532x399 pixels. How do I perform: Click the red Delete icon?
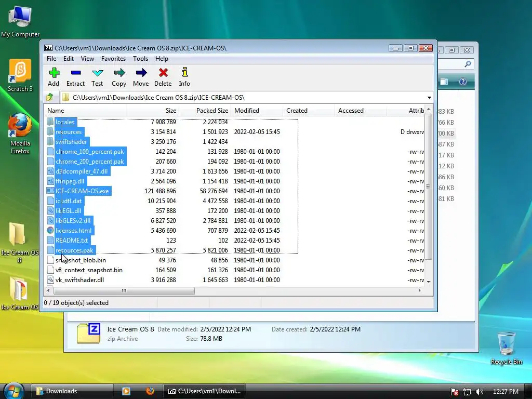pyautogui.click(x=163, y=73)
